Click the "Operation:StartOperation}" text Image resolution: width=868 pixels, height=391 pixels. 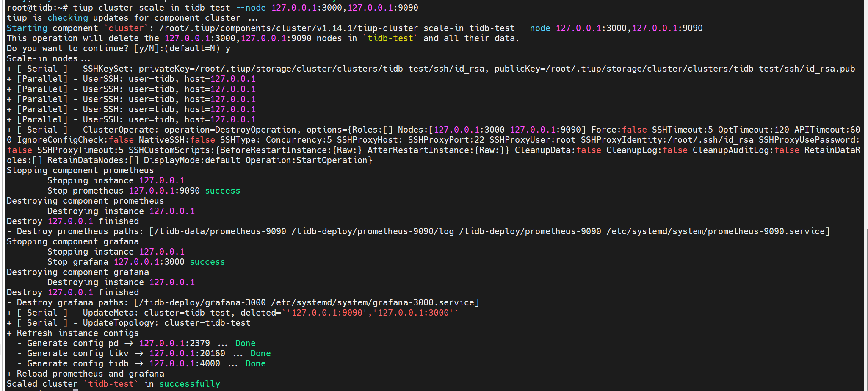pyautogui.click(x=309, y=160)
